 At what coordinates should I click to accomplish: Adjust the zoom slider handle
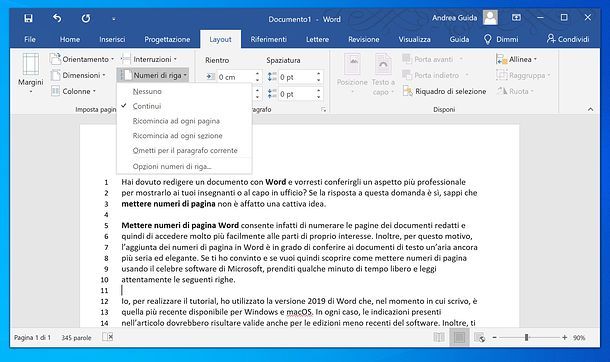point(526,338)
